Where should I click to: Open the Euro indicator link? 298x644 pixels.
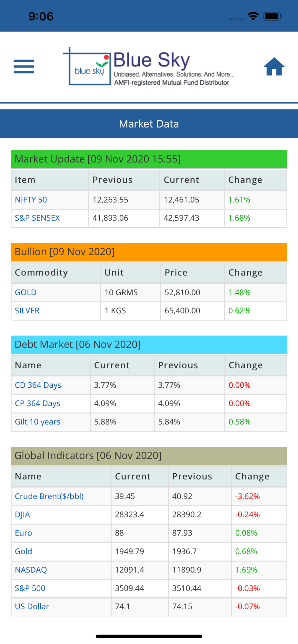pos(24,533)
